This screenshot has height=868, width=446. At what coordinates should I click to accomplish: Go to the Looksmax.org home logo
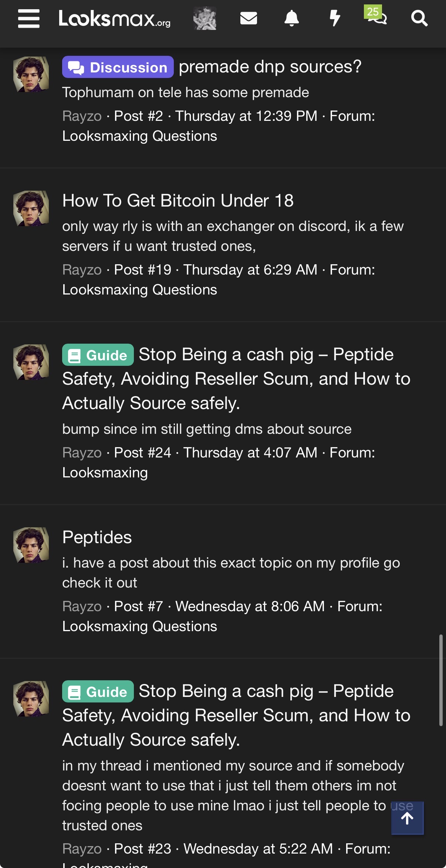click(115, 18)
